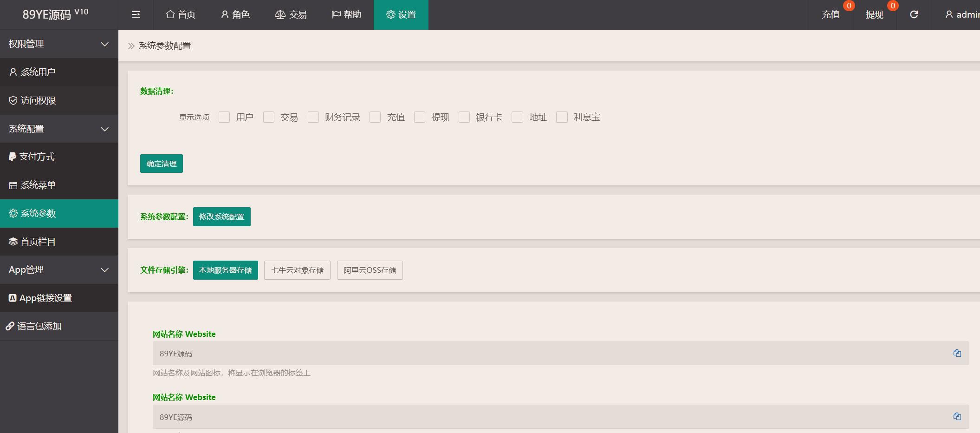The height and width of the screenshot is (433, 980).
Task: Copy first 网站名称 Website field value icon
Action: click(957, 353)
